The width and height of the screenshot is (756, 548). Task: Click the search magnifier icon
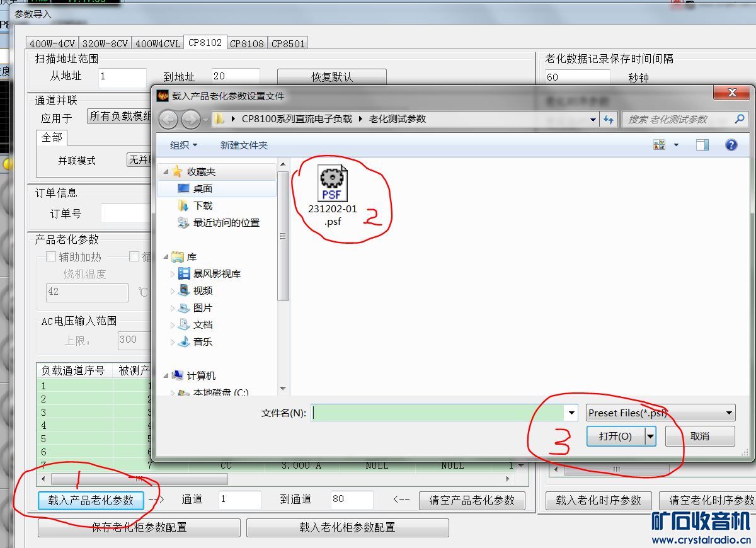[x=740, y=118]
